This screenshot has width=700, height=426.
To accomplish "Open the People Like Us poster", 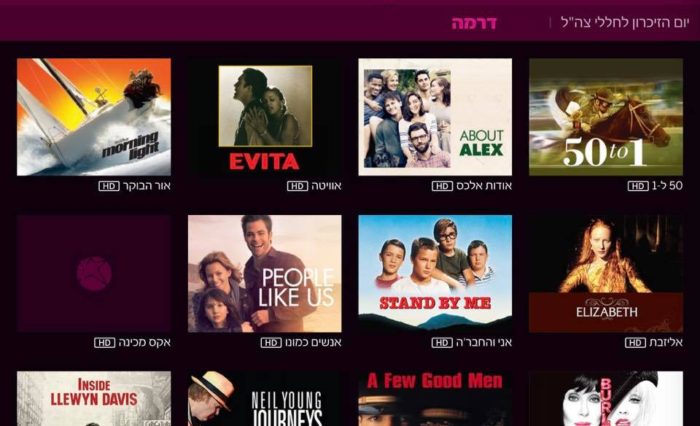I will [265, 274].
